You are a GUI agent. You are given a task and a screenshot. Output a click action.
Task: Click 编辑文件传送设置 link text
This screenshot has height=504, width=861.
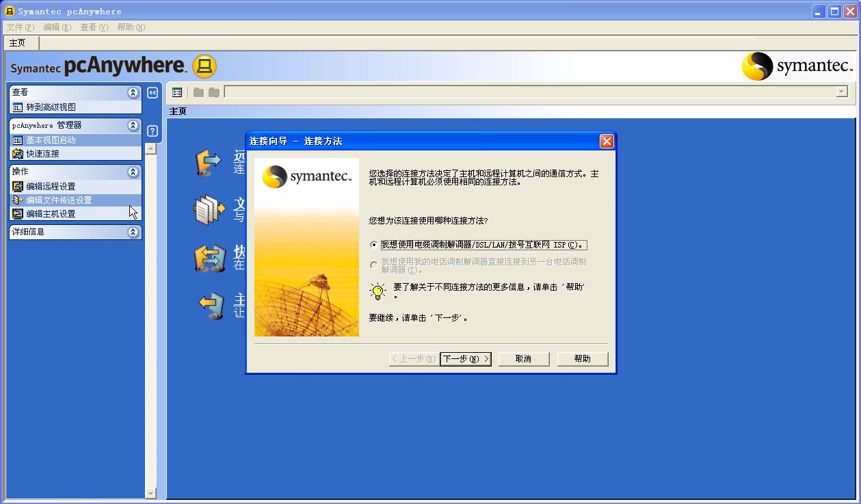59,200
